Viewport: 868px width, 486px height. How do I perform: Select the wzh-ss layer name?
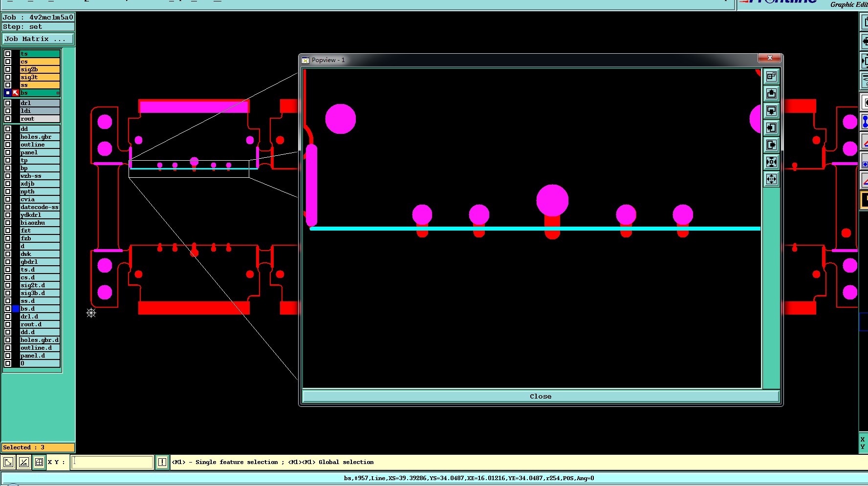(x=40, y=176)
